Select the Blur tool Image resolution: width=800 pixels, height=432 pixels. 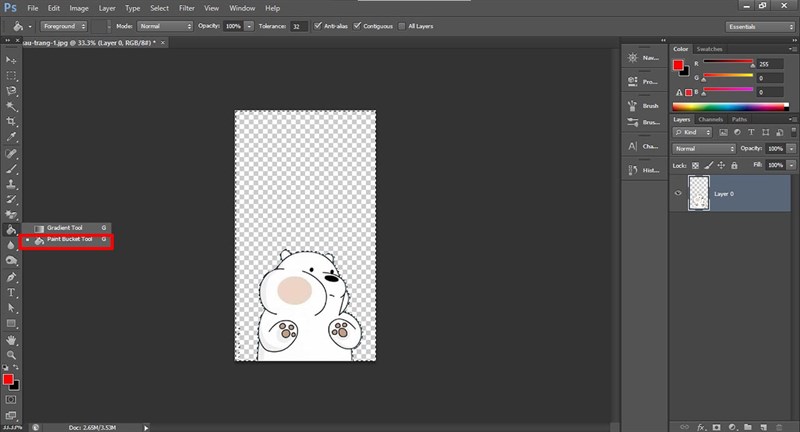pyautogui.click(x=11, y=245)
